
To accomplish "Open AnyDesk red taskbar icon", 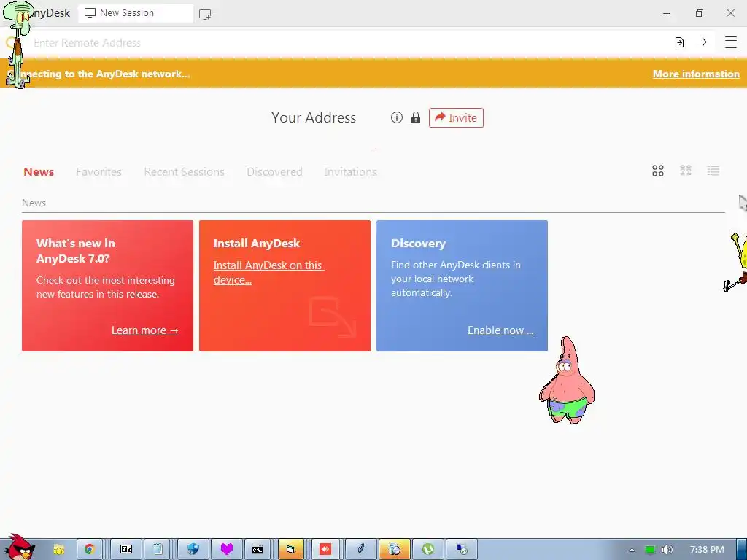I will 325,550.
